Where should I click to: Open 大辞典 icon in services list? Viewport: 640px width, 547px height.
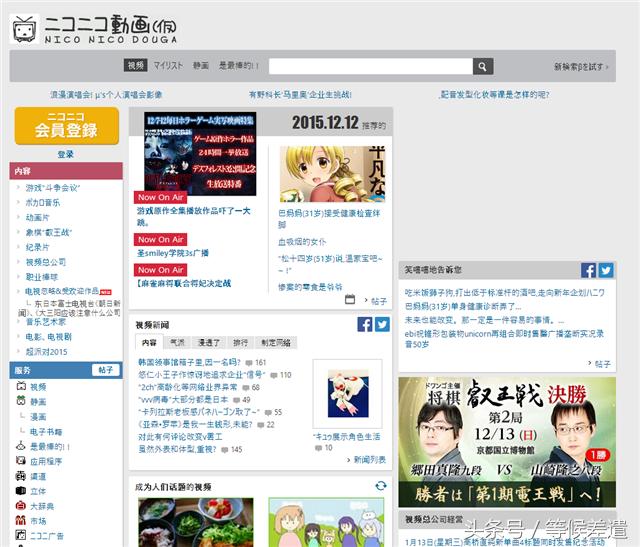point(21,506)
